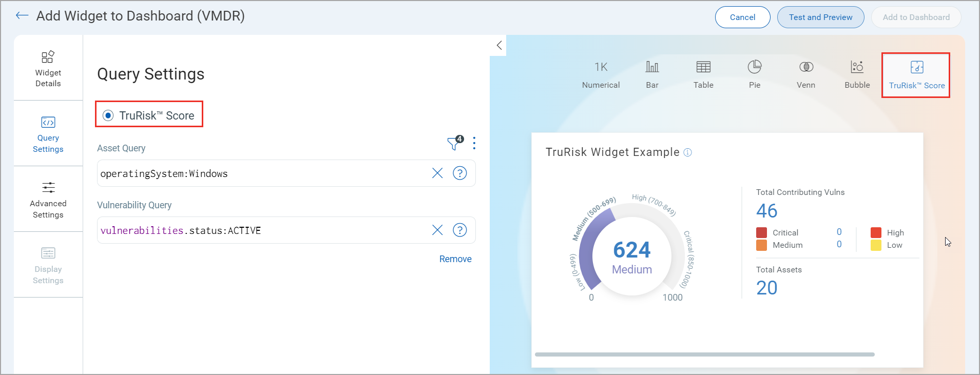Switch to the Query Settings tab

(x=48, y=133)
